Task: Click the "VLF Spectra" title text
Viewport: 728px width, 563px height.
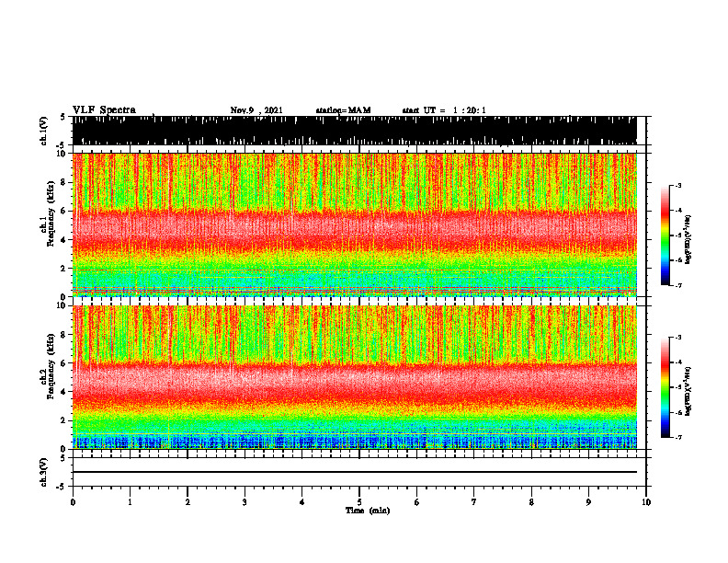Action: [x=104, y=110]
